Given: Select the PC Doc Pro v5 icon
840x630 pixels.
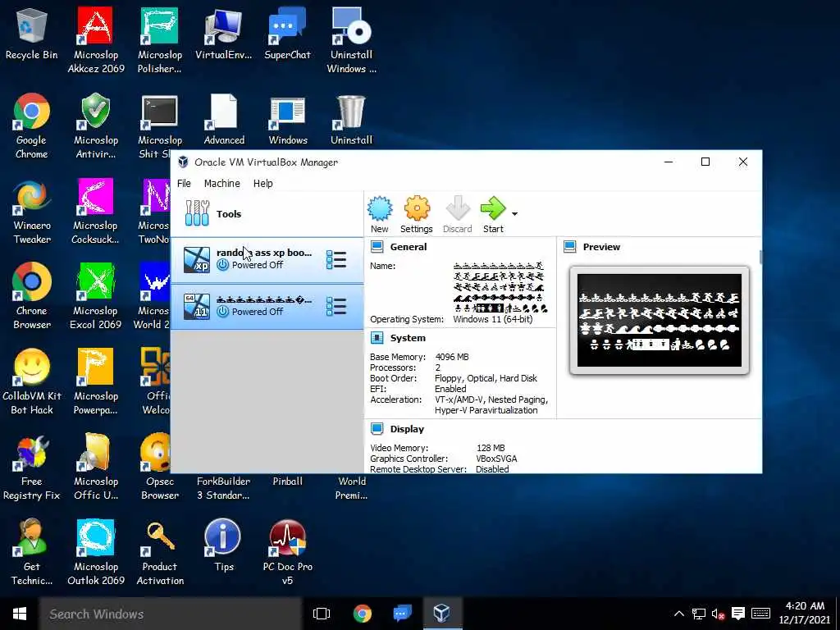Looking at the screenshot, I should tap(288, 552).
